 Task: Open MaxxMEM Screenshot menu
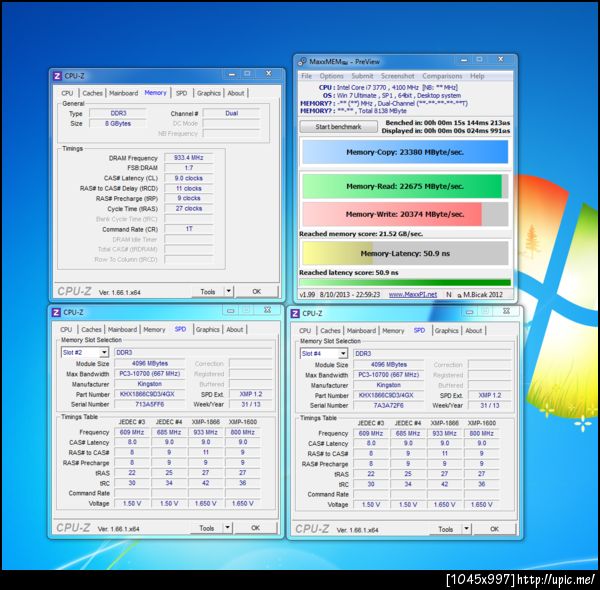tap(398, 76)
